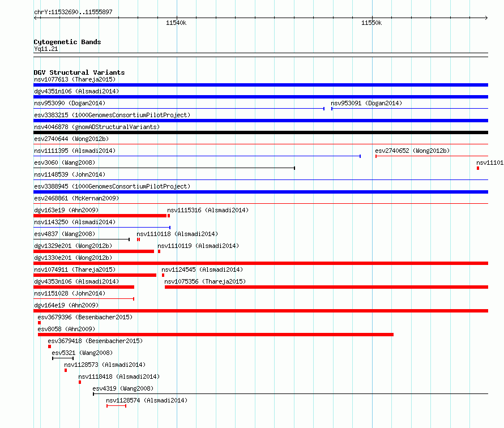Open the nsv953091 (Dogan2014) variant label
The image size is (504, 428).
366,103
